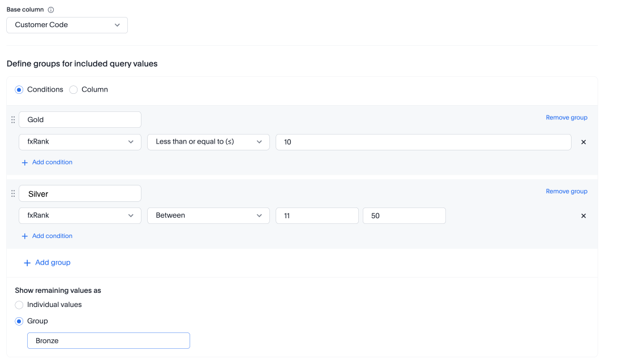
Task: Select the Conditions radio option
Action: point(19,89)
